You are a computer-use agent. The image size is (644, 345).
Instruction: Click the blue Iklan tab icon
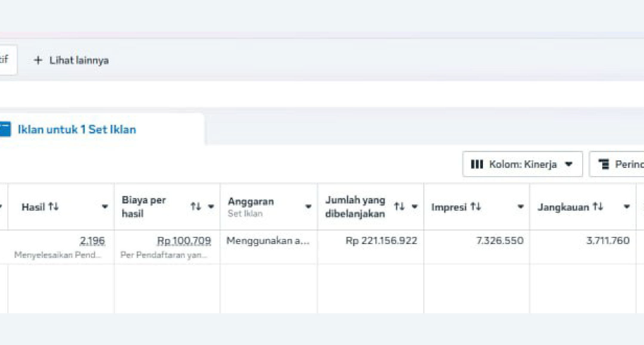[x=5, y=129]
